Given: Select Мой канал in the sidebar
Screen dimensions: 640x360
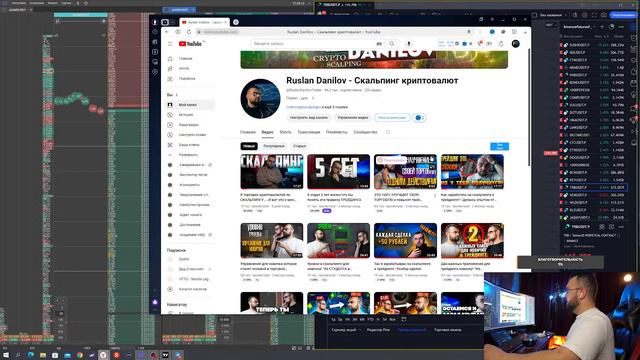Looking at the screenshot, I should tap(190, 105).
